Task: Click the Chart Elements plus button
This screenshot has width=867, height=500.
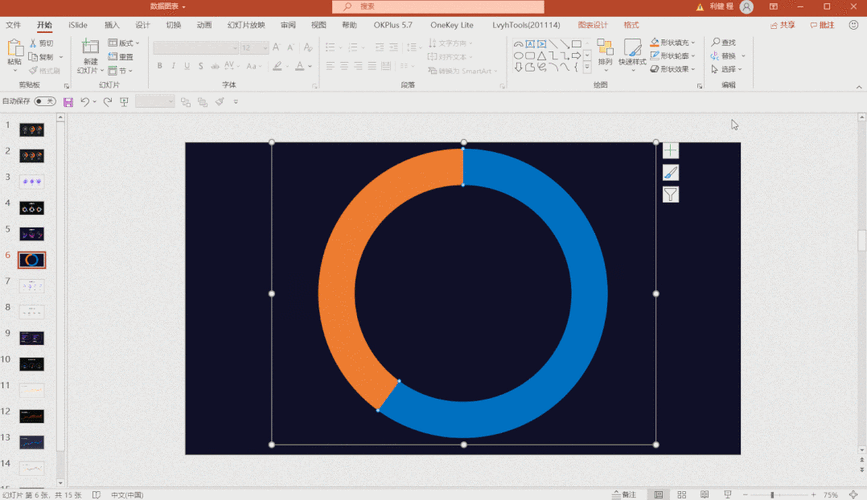Action: [670, 150]
